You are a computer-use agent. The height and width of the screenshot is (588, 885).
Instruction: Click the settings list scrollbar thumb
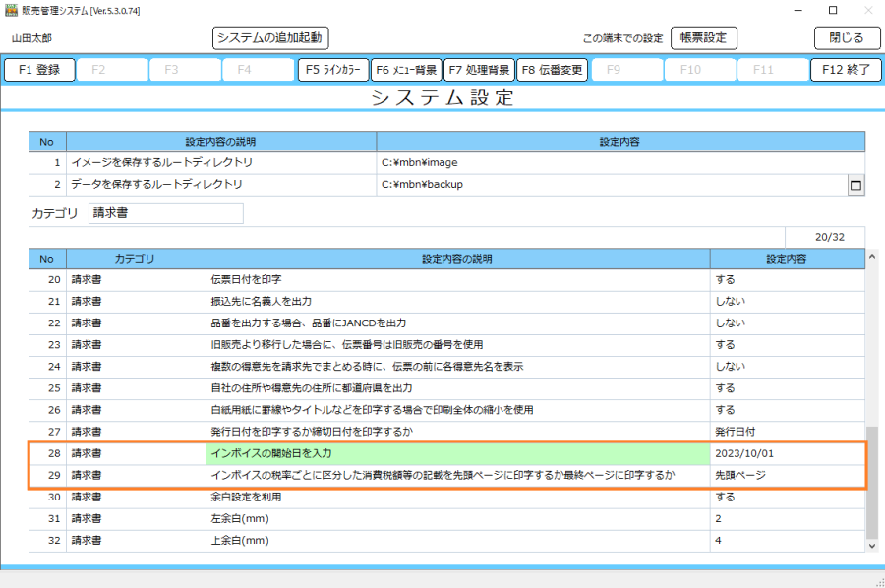(x=872, y=483)
